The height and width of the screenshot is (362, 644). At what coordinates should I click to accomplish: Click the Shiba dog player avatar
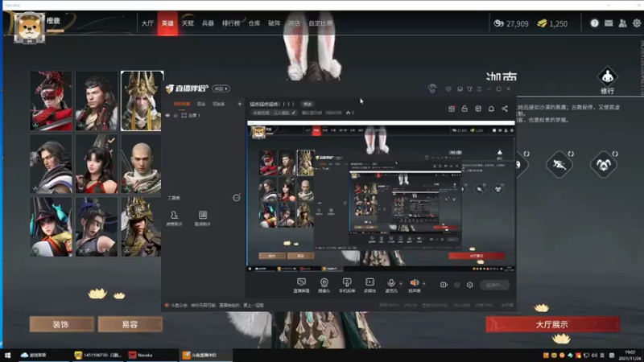click(29, 27)
